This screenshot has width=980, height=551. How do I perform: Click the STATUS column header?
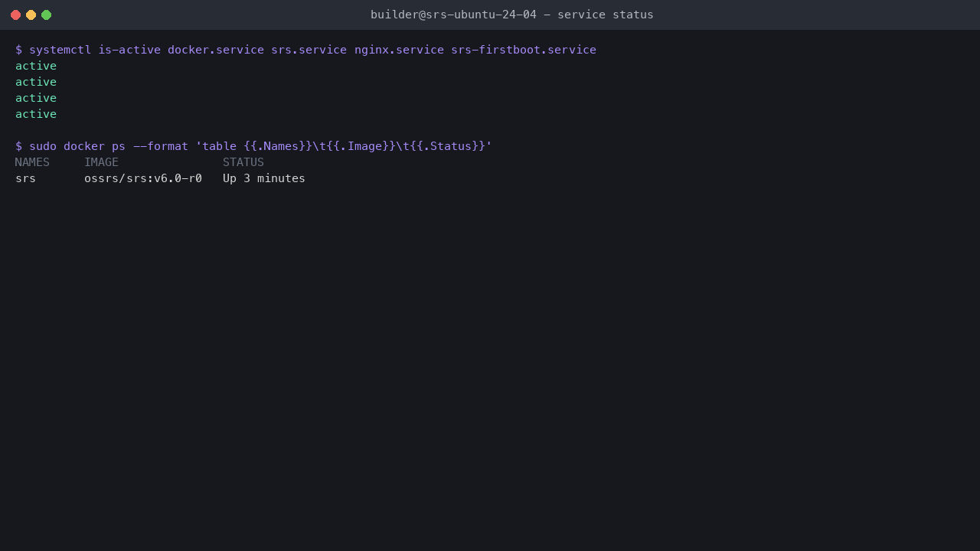243,162
